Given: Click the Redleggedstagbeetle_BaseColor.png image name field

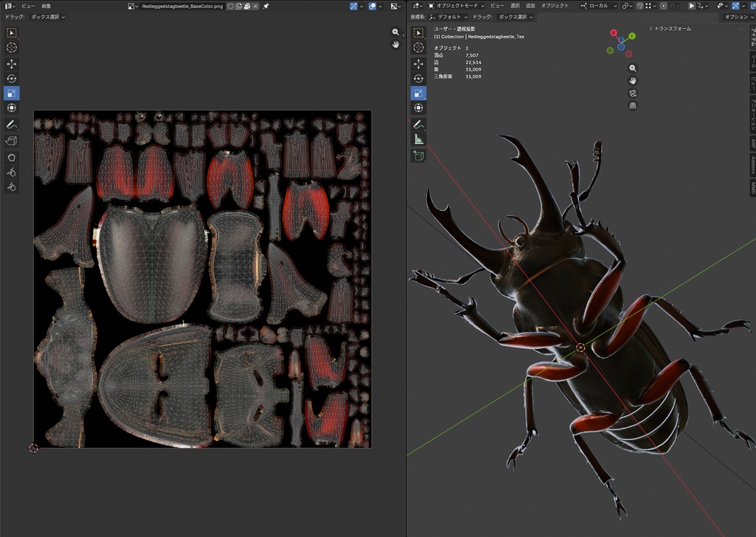Looking at the screenshot, I should pyautogui.click(x=182, y=6).
